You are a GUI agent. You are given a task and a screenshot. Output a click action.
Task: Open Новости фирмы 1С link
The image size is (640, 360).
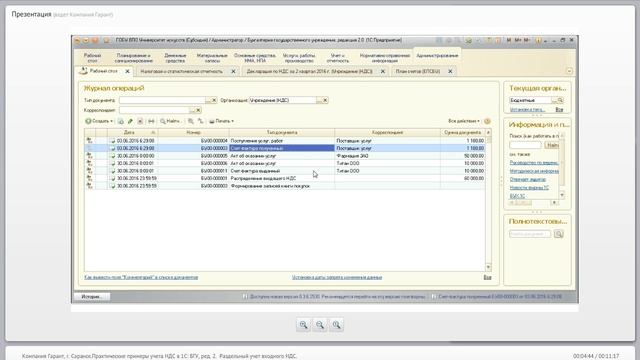(529, 188)
